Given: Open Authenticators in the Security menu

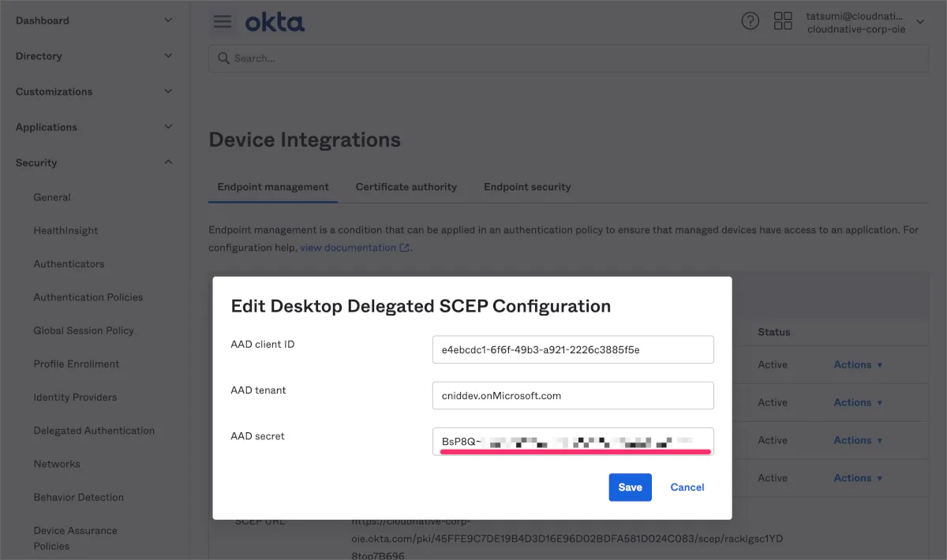Looking at the screenshot, I should point(69,264).
